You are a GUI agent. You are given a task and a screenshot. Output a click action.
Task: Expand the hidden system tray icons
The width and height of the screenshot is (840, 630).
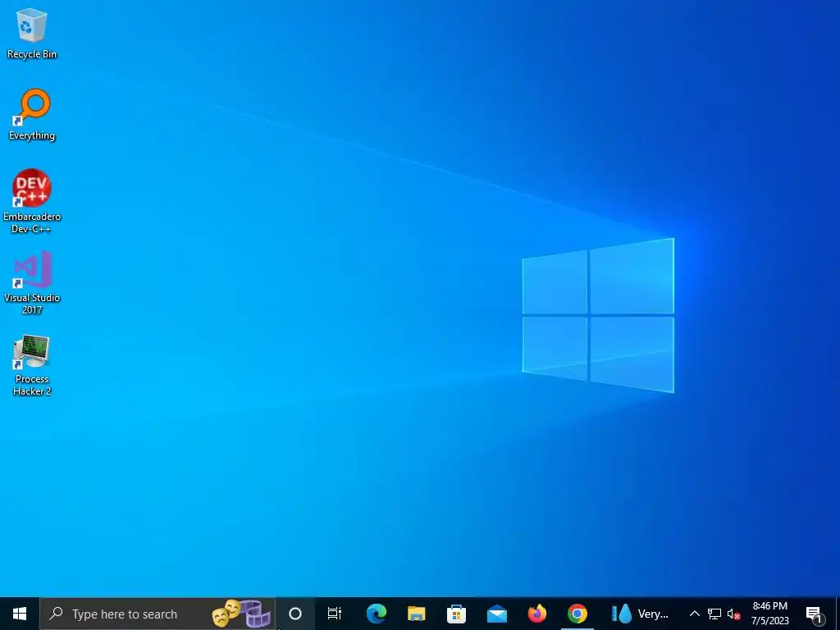coord(694,614)
